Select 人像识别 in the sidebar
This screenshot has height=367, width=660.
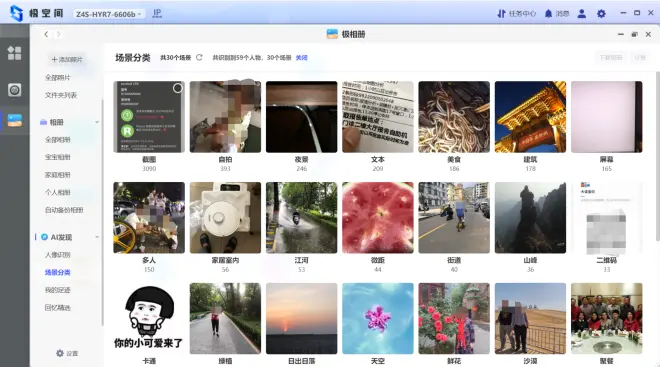pyautogui.click(x=58, y=255)
